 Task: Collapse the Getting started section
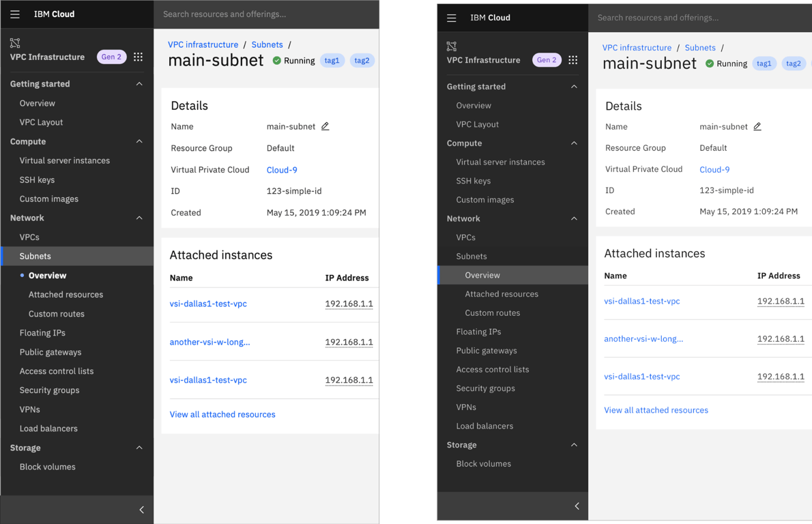pos(139,83)
